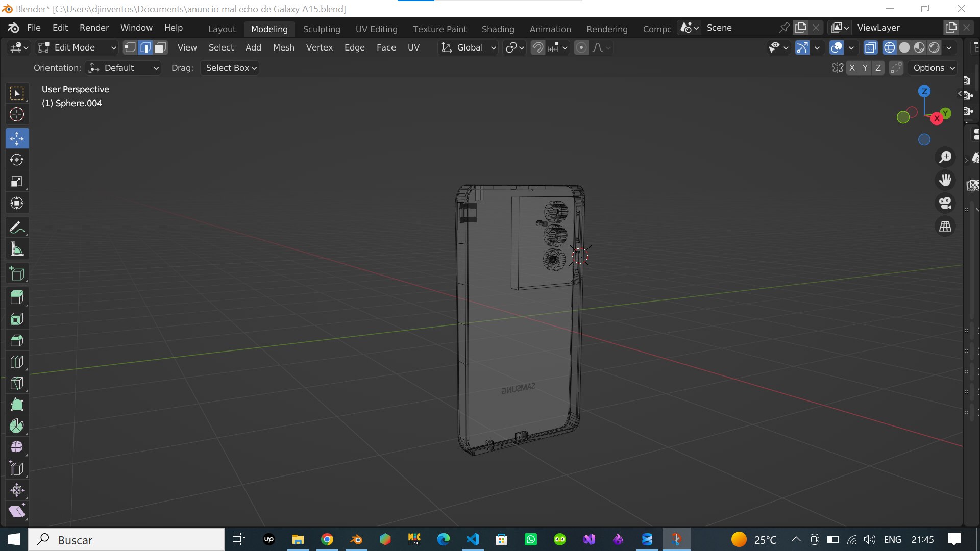Toggle X-ray view

(x=870, y=47)
